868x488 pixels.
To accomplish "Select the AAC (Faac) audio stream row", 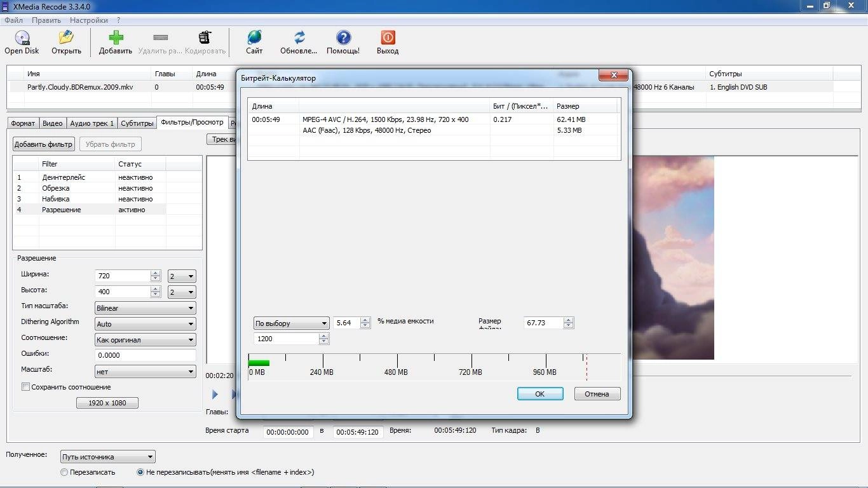I will (433, 130).
